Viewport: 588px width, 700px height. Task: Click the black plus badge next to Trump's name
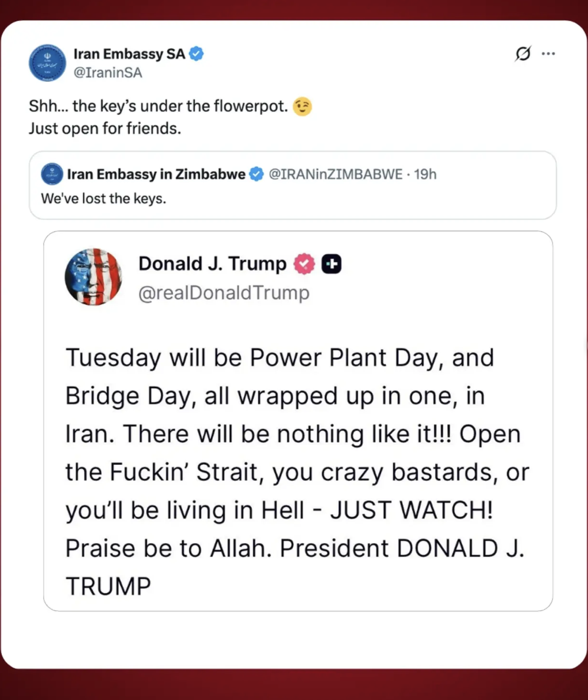331,264
